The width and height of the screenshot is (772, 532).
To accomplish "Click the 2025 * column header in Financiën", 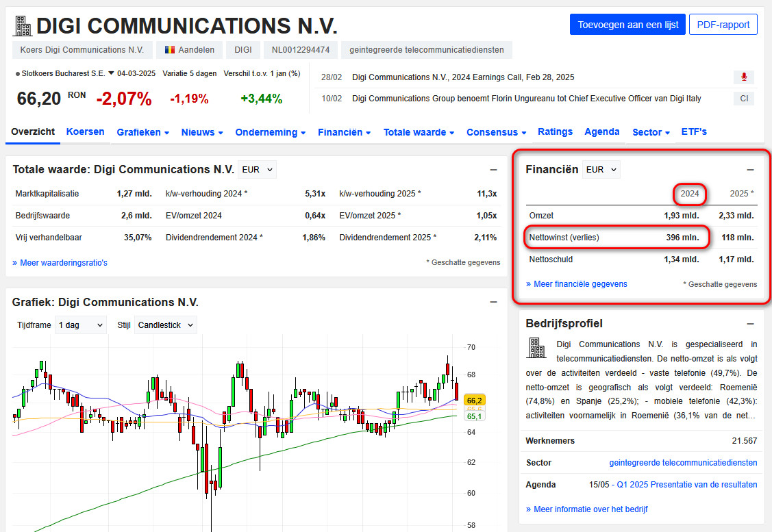I will pyautogui.click(x=741, y=194).
